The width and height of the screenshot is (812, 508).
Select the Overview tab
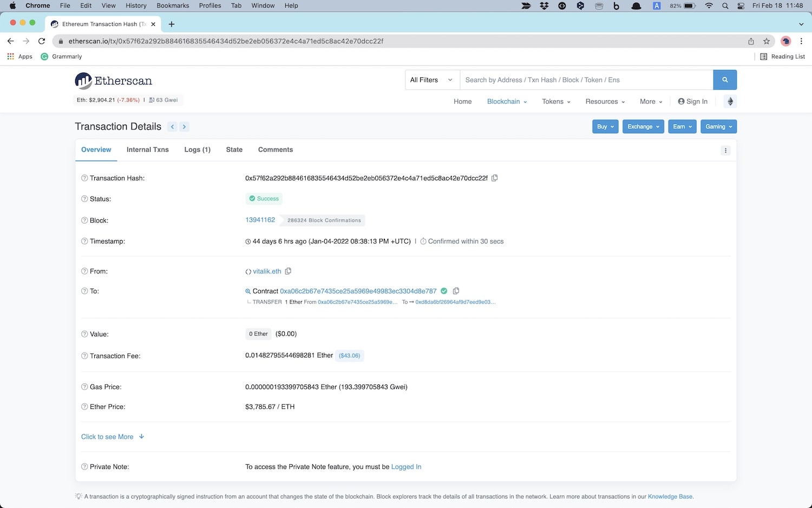(x=96, y=149)
